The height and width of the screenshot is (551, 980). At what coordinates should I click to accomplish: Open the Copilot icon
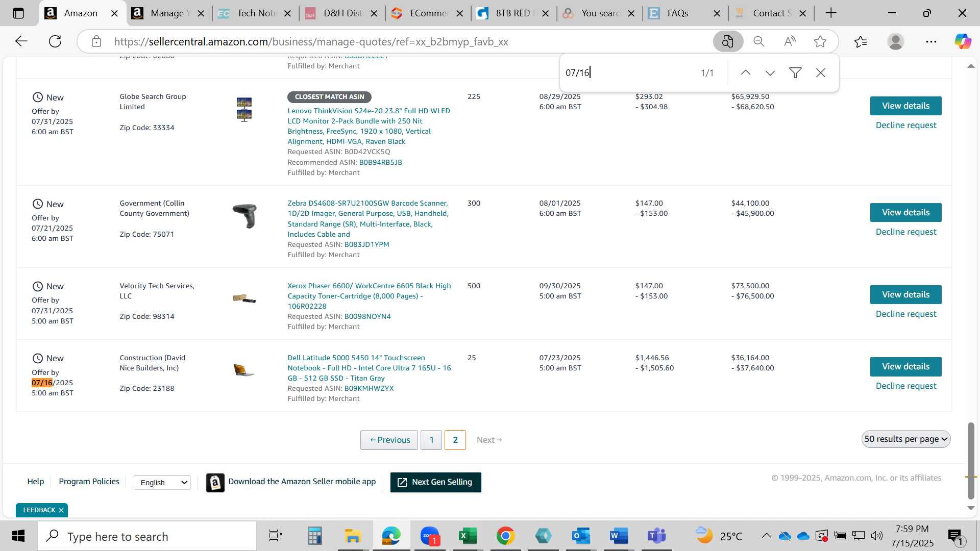pyautogui.click(x=963, y=41)
